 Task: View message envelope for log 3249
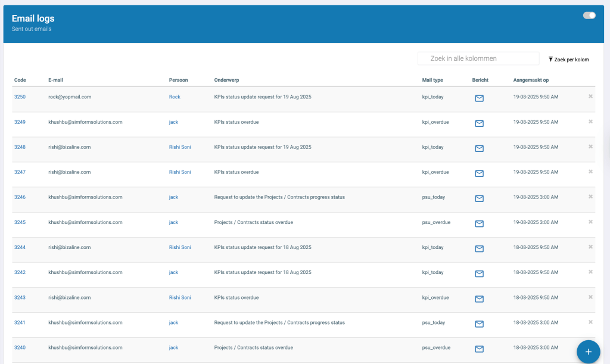tap(479, 123)
